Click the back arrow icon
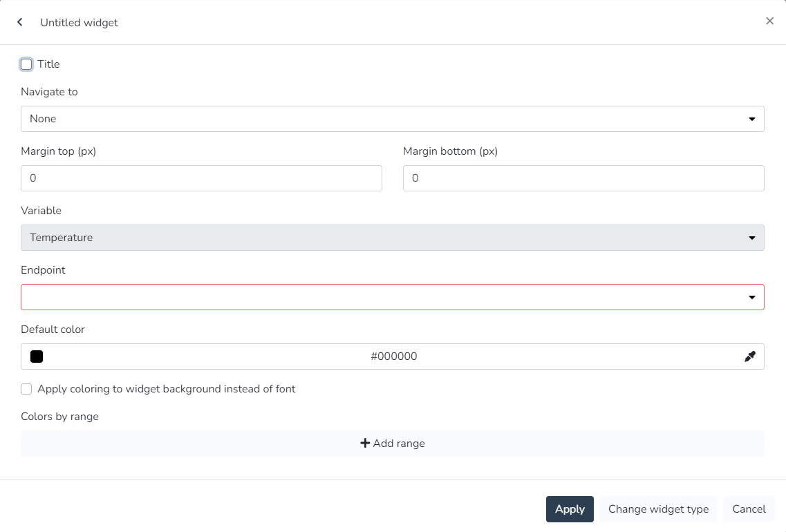The height and width of the screenshot is (532, 786). tap(20, 22)
